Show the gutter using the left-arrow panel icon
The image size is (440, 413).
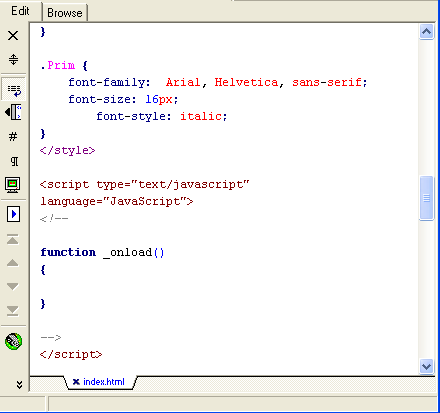tap(13, 112)
